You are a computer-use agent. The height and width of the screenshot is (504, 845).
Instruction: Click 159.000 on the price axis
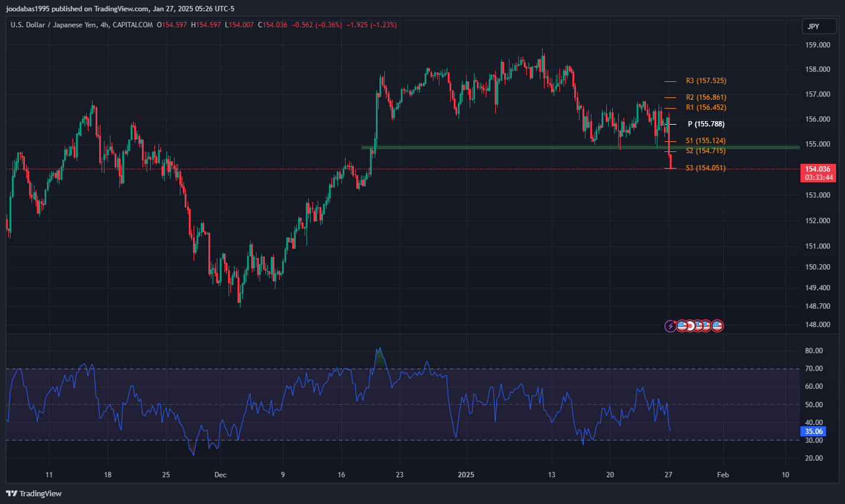coord(818,45)
